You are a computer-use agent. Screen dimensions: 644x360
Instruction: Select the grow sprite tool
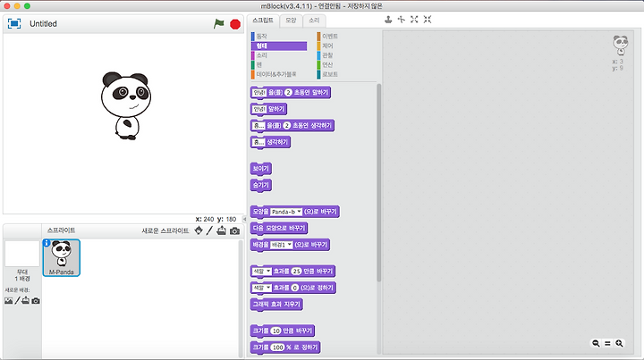point(414,20)
